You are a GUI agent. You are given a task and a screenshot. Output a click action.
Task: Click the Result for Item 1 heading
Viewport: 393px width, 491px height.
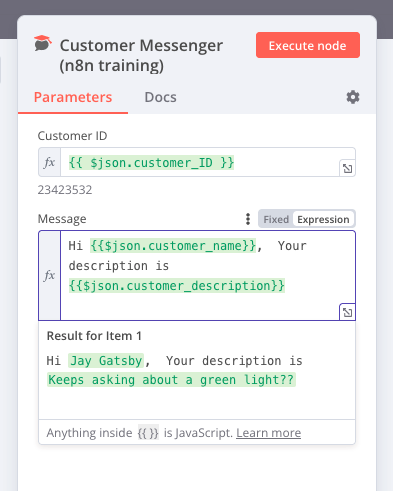point(94,336)
